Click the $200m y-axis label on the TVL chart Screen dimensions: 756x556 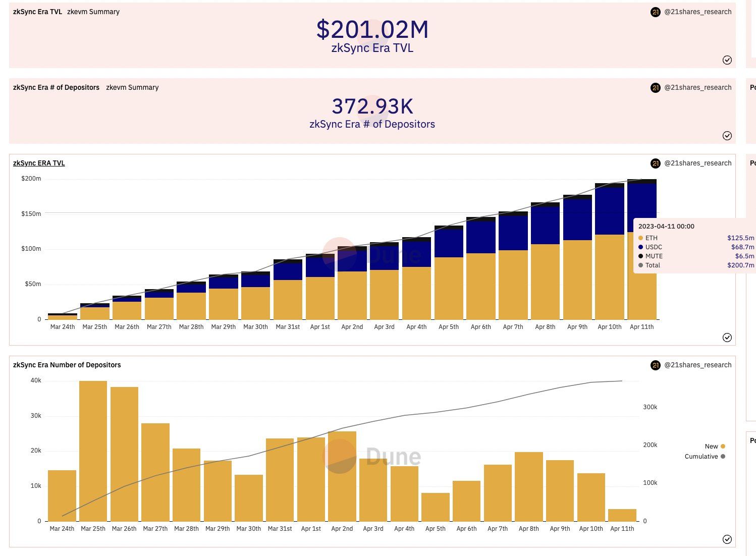(x=31, y=179)
